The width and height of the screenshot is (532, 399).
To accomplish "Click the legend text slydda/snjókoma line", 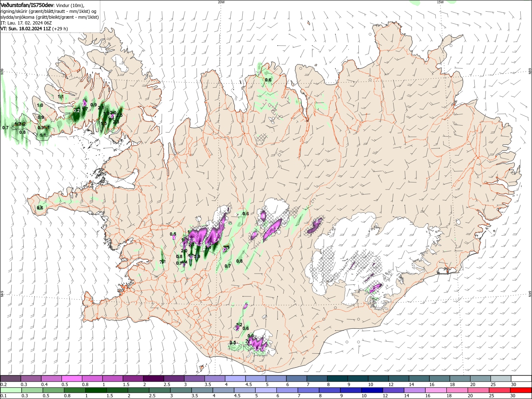I will 49,17.
